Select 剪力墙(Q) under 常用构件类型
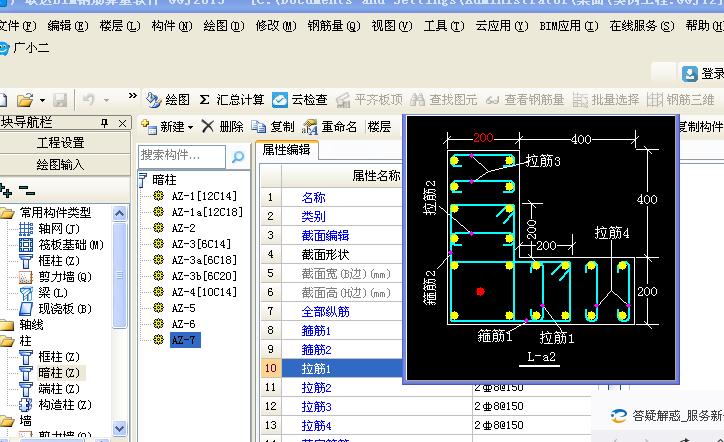Image resolution: width=724 pixels, height=442 pixels. 65,277
